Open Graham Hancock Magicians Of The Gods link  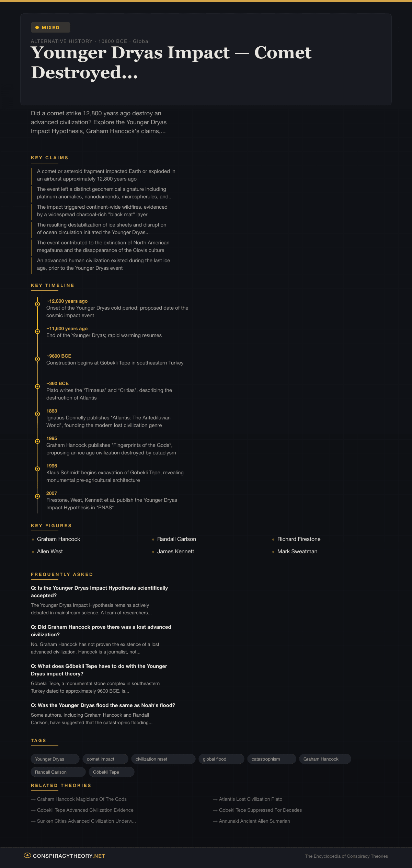tap(82, 799)
